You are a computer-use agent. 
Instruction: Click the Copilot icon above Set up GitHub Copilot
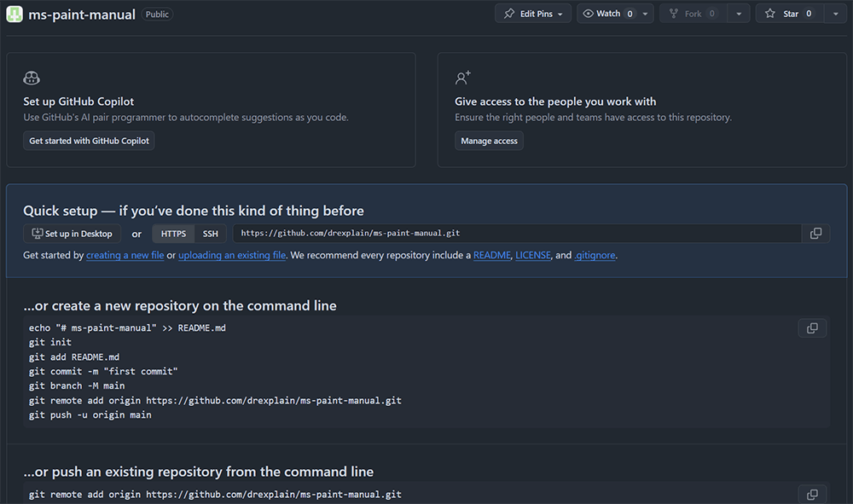(x=32, y=78)
